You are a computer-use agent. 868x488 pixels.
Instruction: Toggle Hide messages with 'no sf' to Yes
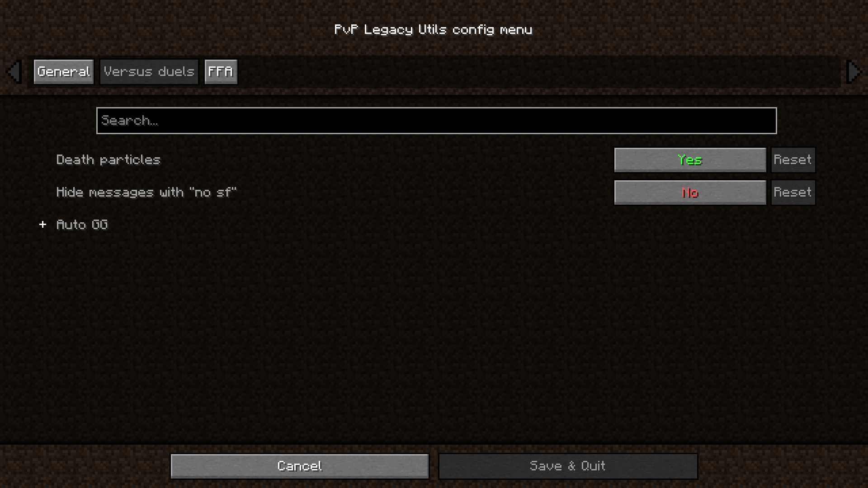690,192
